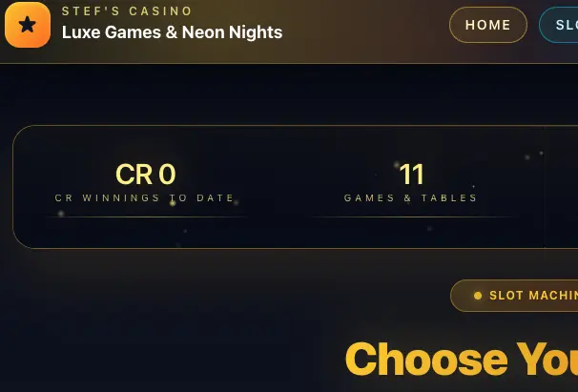Viewport: 578px width, 392px height.
Task: Click the 11 games count number
Action: pos(411,175)
